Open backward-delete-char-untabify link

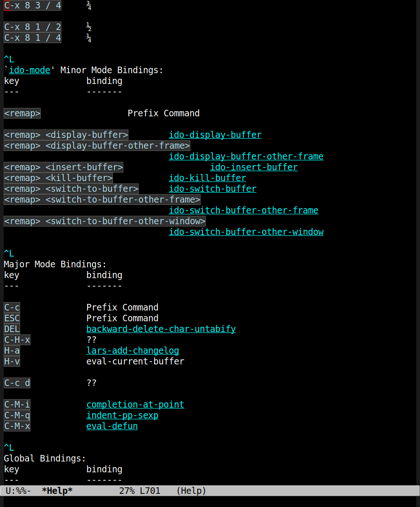point(161,329)
